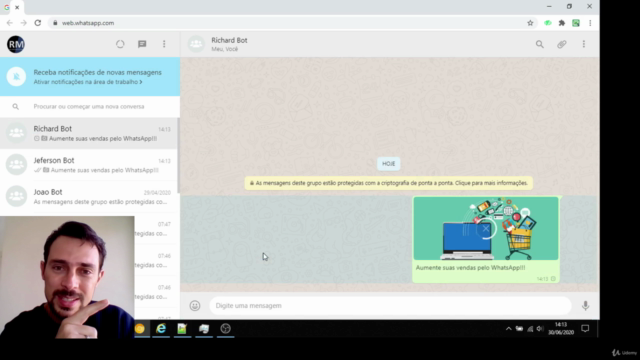Viewport: 640px width, 360px height.
Task: Click 'Receba notificações de novas mensagens' text
Action: (x=98, y=72)
